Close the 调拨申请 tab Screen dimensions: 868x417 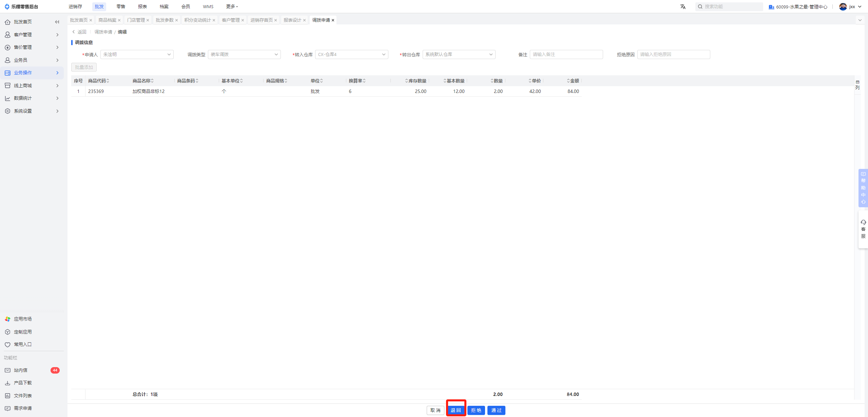click(x=333, y=20)
